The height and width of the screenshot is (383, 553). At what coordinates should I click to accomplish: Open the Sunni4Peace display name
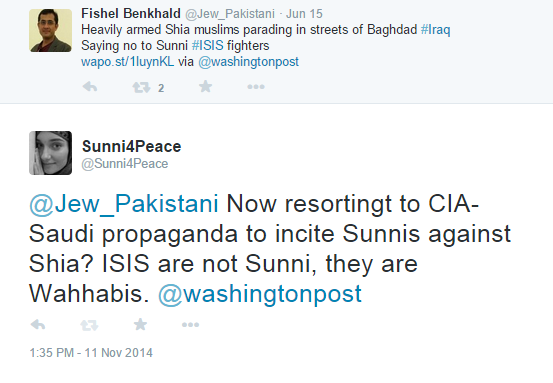point(132,146)
